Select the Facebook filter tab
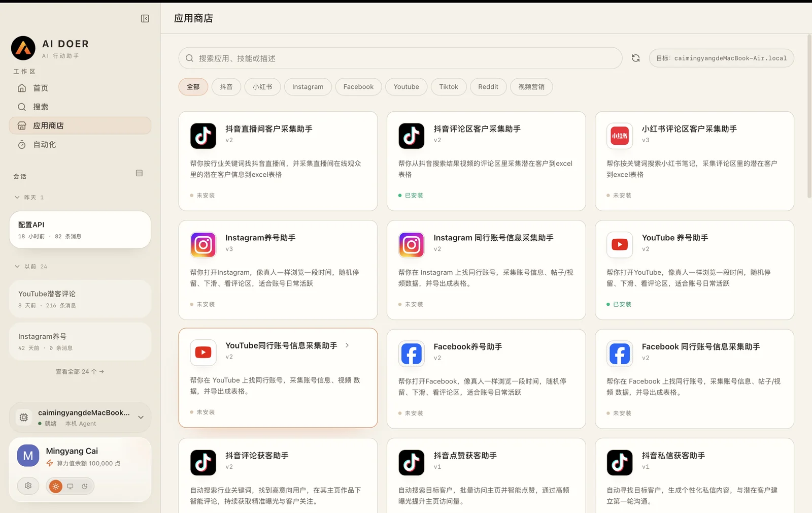The height and width of the screenshot is (513, 812). [358, 87]
